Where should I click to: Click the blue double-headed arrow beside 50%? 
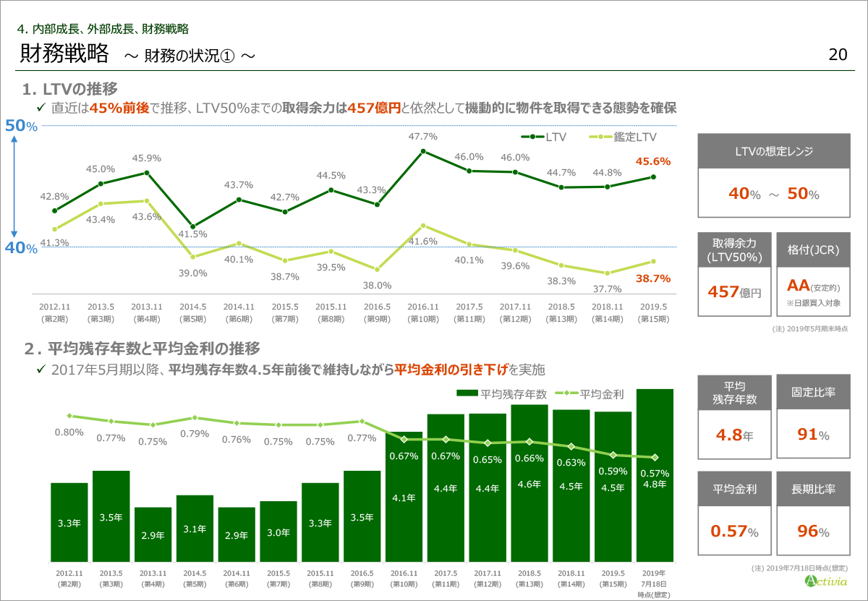click(14, 187)
